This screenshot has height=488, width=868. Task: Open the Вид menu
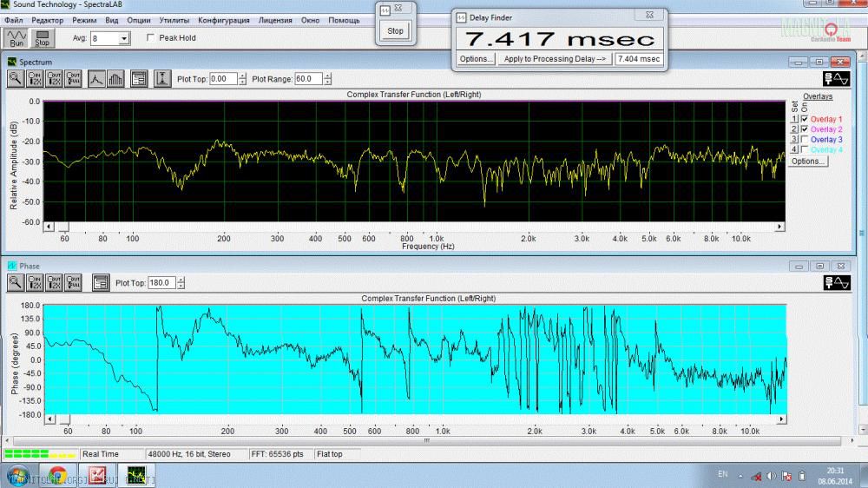tap(112, 20)
